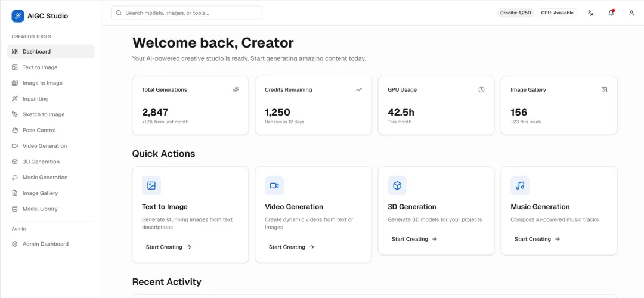The height and width of the screenshot is (298, 644).
Task: Select Dashboard in the sidebar
Action: pos(51,52)
